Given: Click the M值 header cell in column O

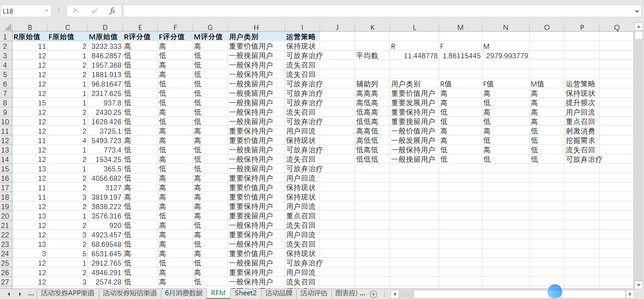Looking at the screenshot, I should tap(547, 84).
